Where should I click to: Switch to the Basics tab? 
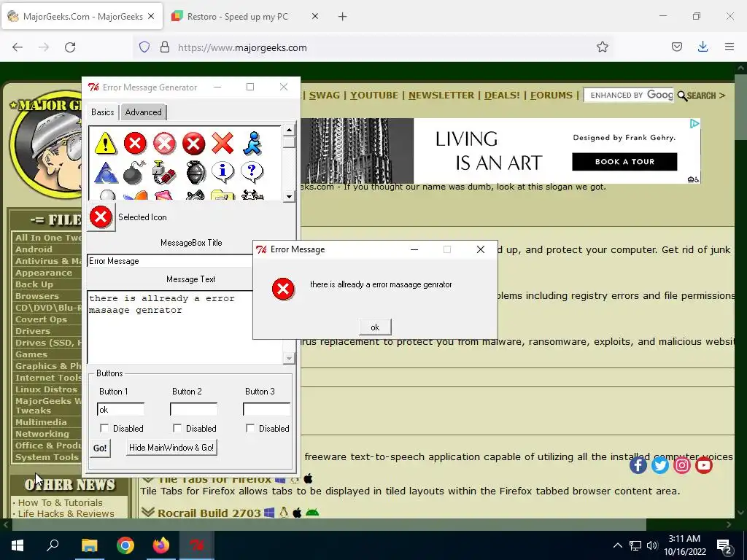click(x=102, y=112)
